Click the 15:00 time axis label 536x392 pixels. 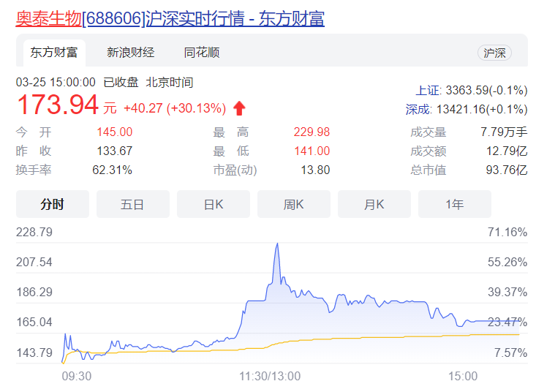pyautogui.click(x=462, y=376)
